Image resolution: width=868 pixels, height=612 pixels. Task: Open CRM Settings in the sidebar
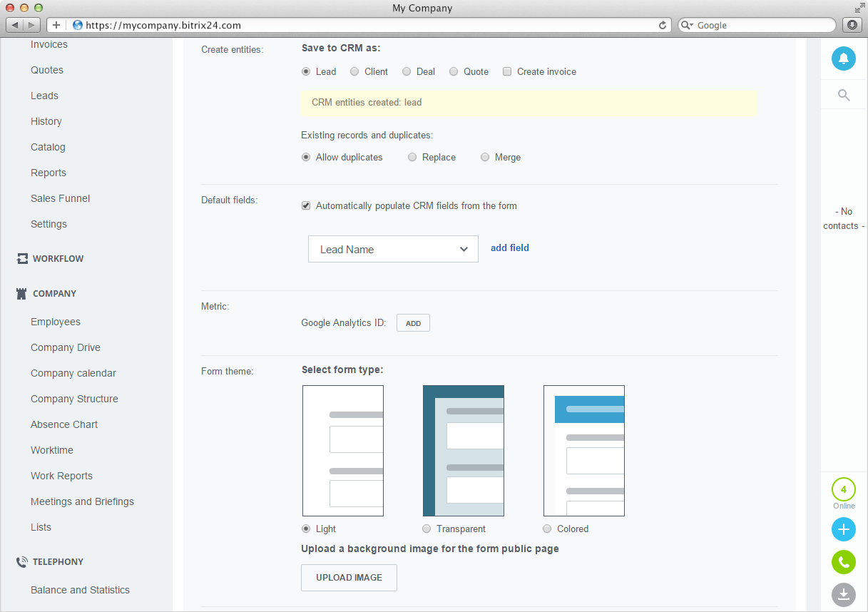[48, 224]
